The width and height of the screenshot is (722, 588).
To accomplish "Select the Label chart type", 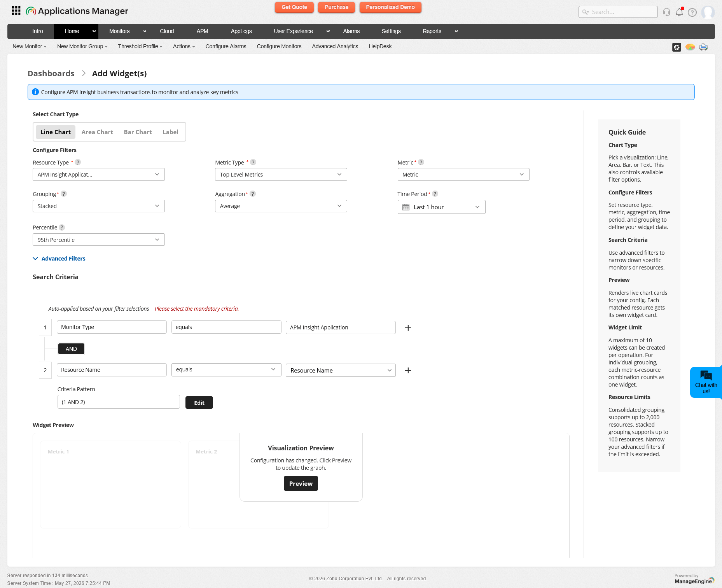I will (x=170, y=132).
